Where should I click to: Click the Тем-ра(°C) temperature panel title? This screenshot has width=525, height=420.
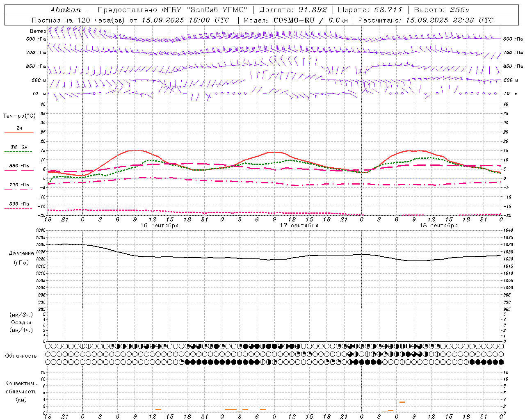pos(19,116)
